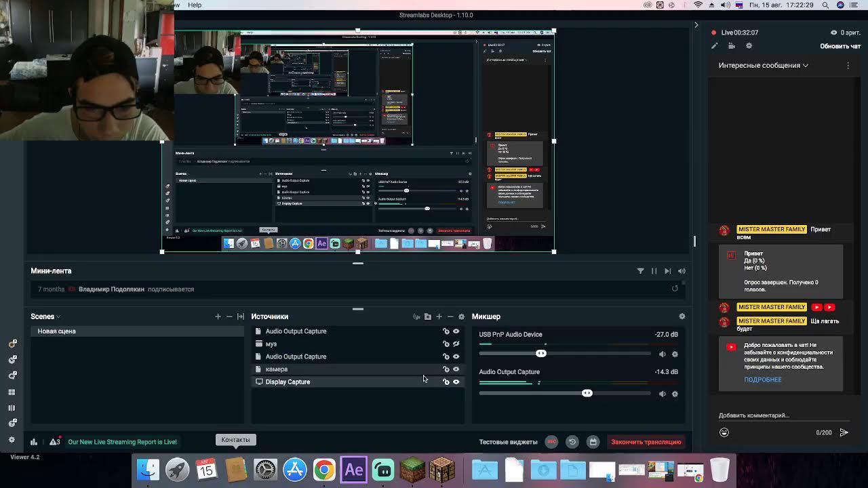Open Minecraft grass block Dock icon

pyautogui.click(x=413, y=470)
